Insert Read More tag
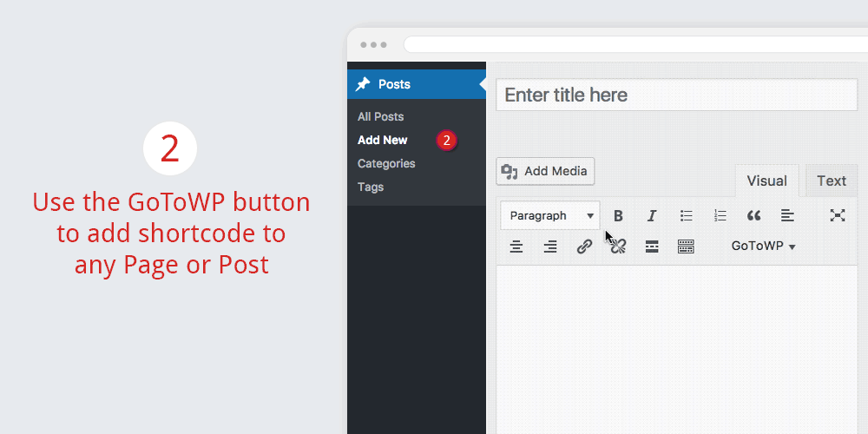 coord(652,247)
